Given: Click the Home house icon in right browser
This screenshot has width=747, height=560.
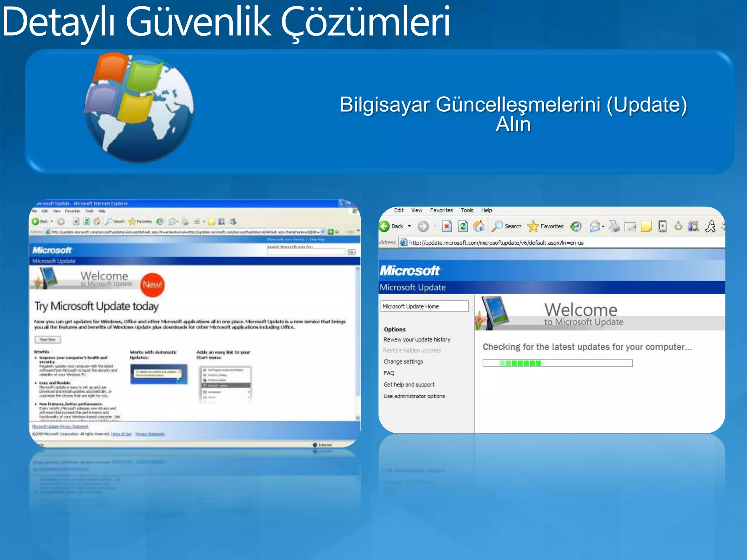Looking at the screenshot, I should (479, 226).
